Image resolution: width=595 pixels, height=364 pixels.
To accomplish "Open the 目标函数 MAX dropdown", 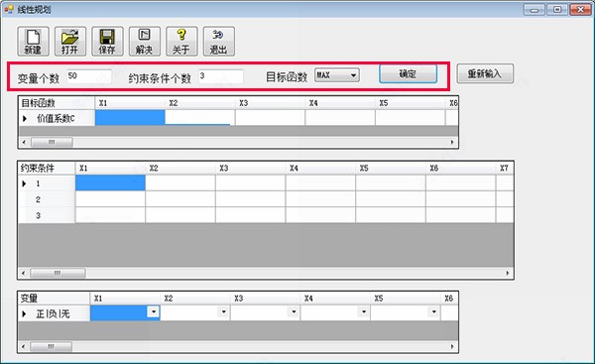I will 337,75.
